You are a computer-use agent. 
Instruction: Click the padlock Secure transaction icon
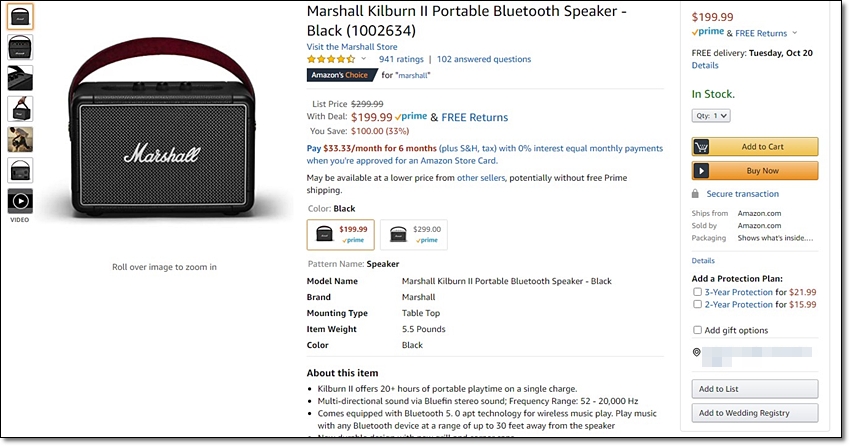coord(696,193)
